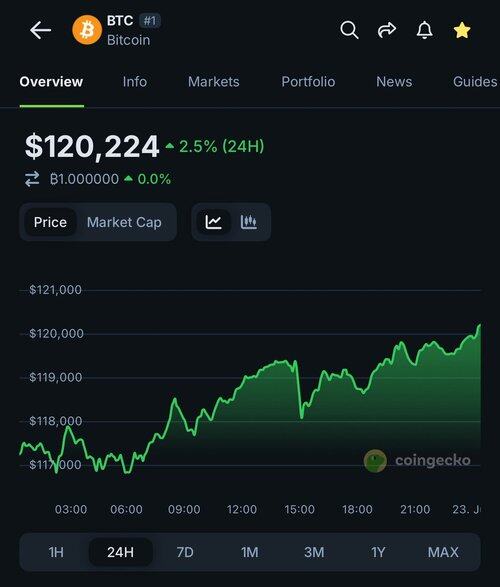The height and width of the screenshot is (587, 500).
Task: Open the Markets tab
Action: point(214,82)
